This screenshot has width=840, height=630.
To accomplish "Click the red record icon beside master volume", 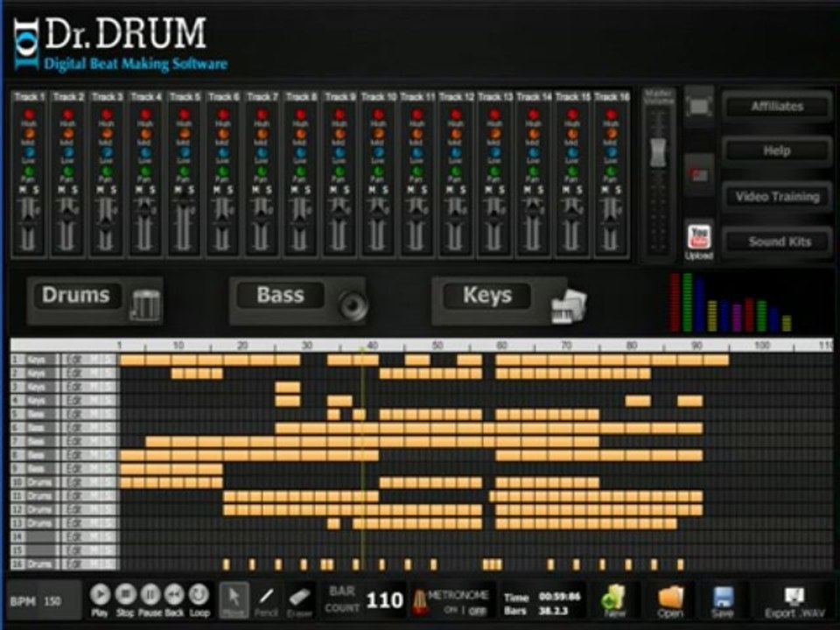I will pos(699,175).
